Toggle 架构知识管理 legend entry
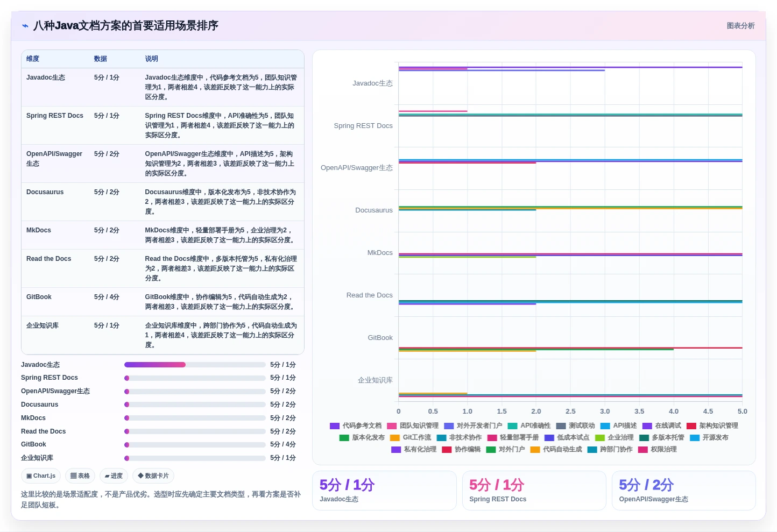Image resolution: width=777 pixels, height=532 pixels. (712, 425)
